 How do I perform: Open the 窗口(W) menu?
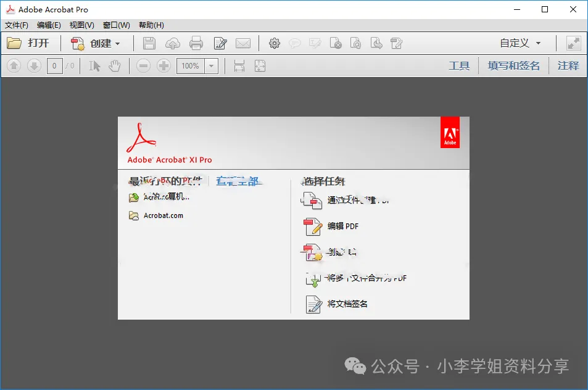[x=116, y=25]
